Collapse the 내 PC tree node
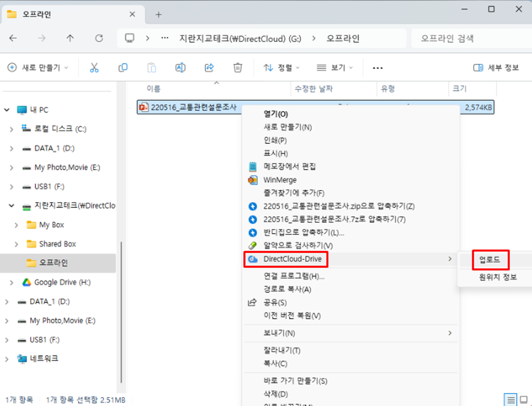Viewport: 532px width, 406px height. pyautogui.click(x=7, y=110)
